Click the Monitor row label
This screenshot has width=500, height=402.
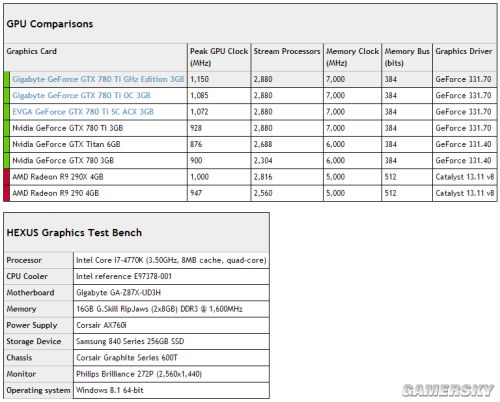pos(21,374)
